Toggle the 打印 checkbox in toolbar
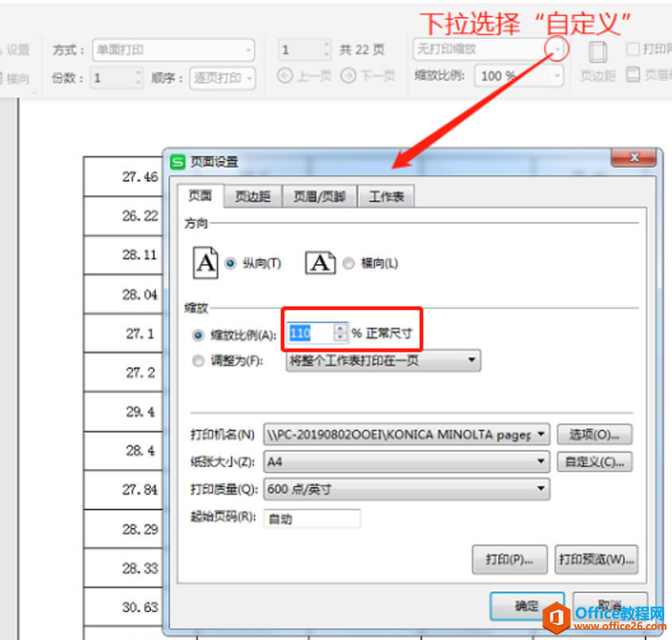 pos(632,49)
